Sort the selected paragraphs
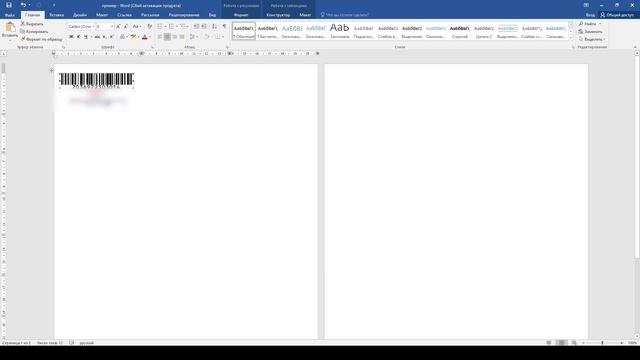Screen dimensions: 640x360 tap(214, 27)
